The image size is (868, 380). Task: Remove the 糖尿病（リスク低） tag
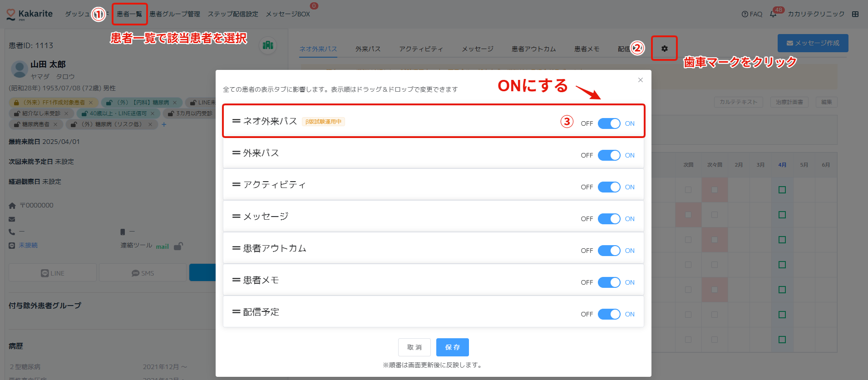pyautogui.click(x=150, y=124)
